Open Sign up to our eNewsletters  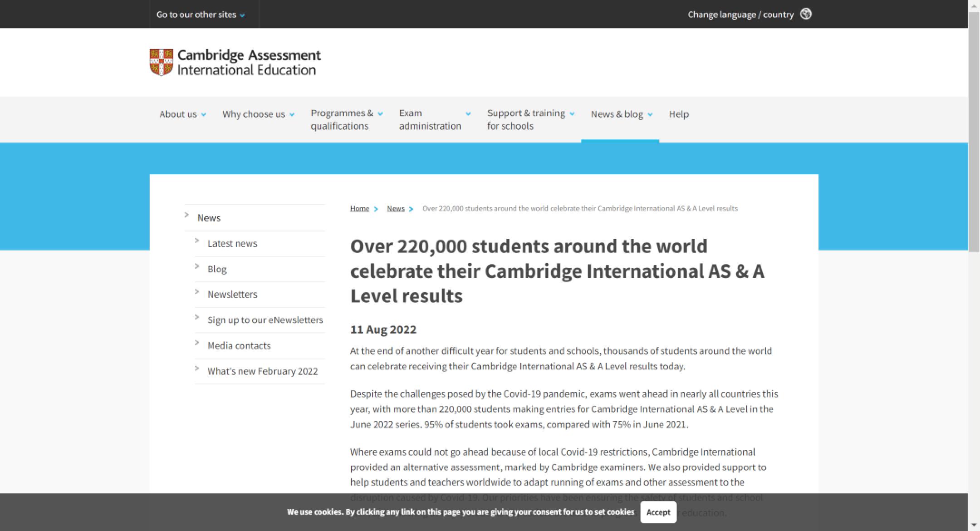pyautogui.click(x=265, y=320)
